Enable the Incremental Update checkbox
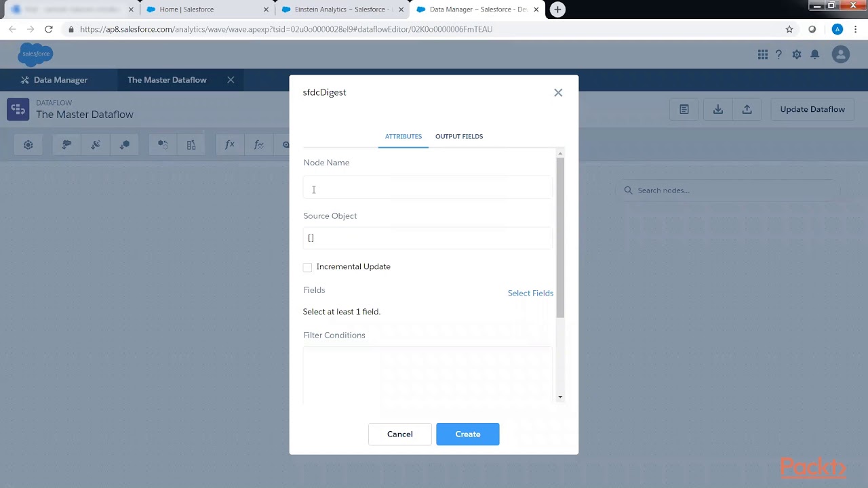868x488 pixels. 307,267
